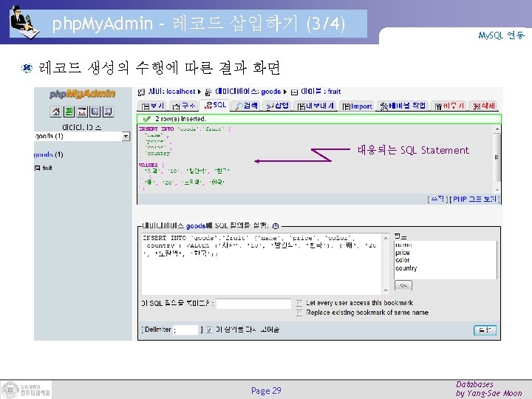Select 'name' in the fields list
This screenshot has height=399, width=532.
click(403, 245)
